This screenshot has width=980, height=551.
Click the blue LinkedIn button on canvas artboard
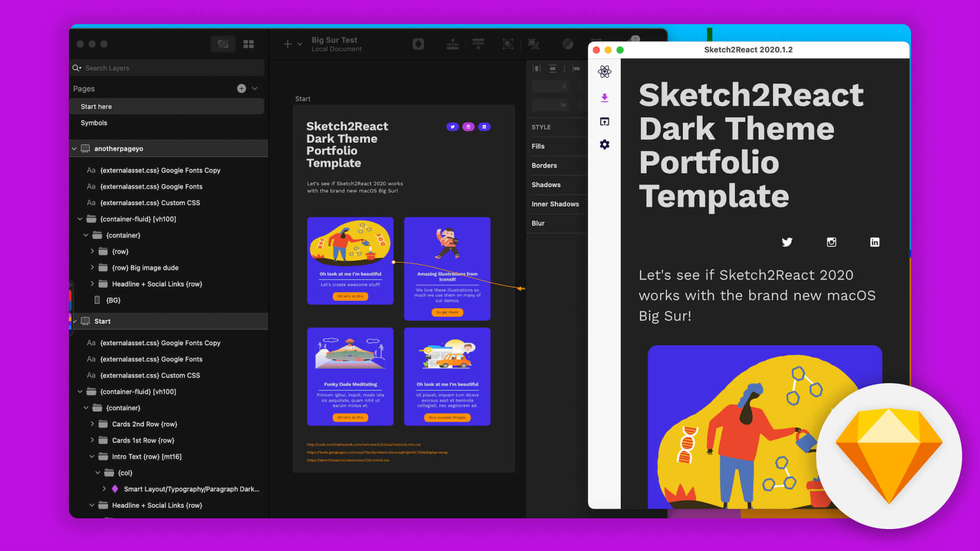click(484, 127)
